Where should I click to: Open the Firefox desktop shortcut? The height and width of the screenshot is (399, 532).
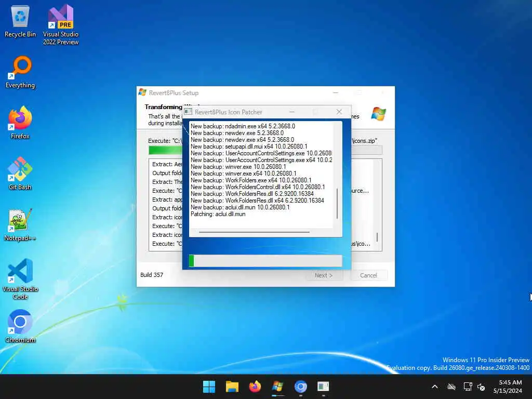coord(20,123)
